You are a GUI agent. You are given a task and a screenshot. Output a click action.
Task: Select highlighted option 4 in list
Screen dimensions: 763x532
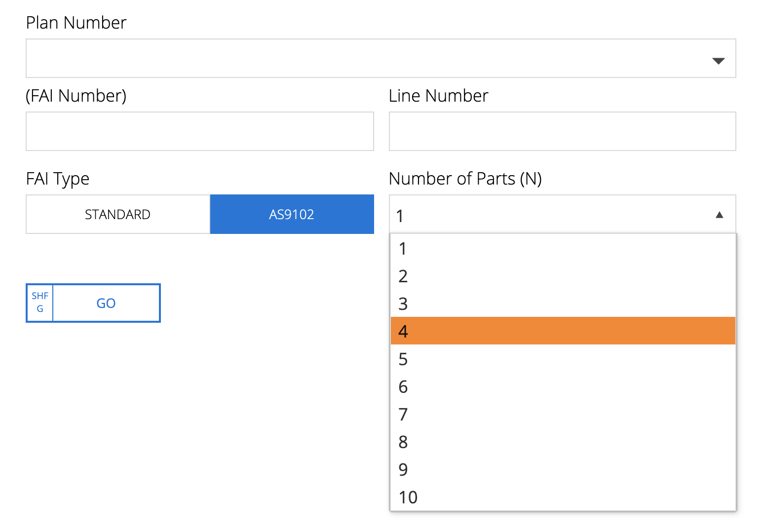(x=563, y=331)
